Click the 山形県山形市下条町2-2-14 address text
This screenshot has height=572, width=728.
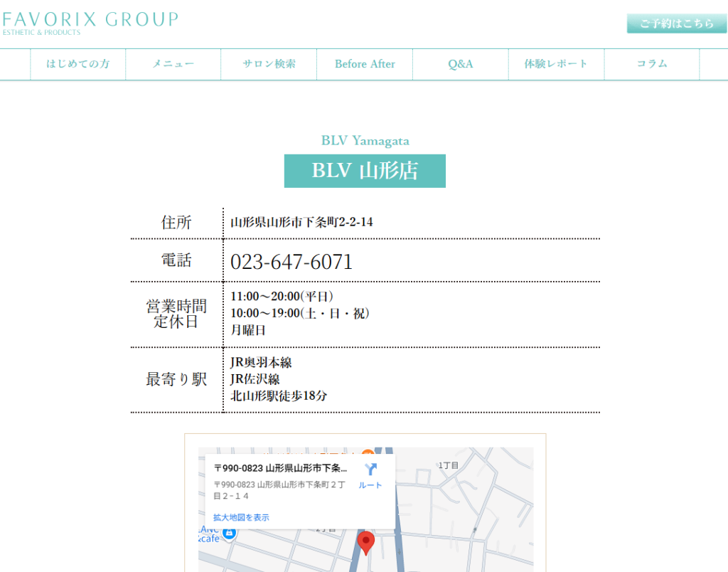301,223
